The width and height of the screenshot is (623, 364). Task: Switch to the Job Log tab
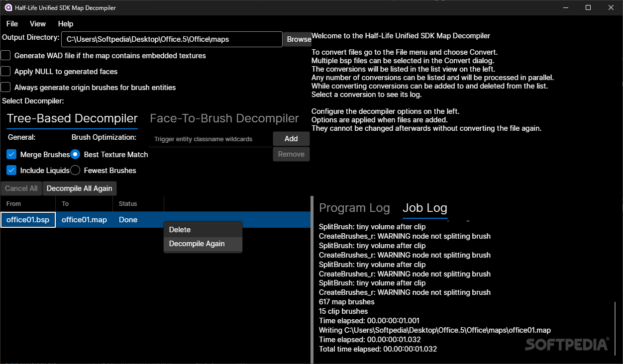click(425, 208)
